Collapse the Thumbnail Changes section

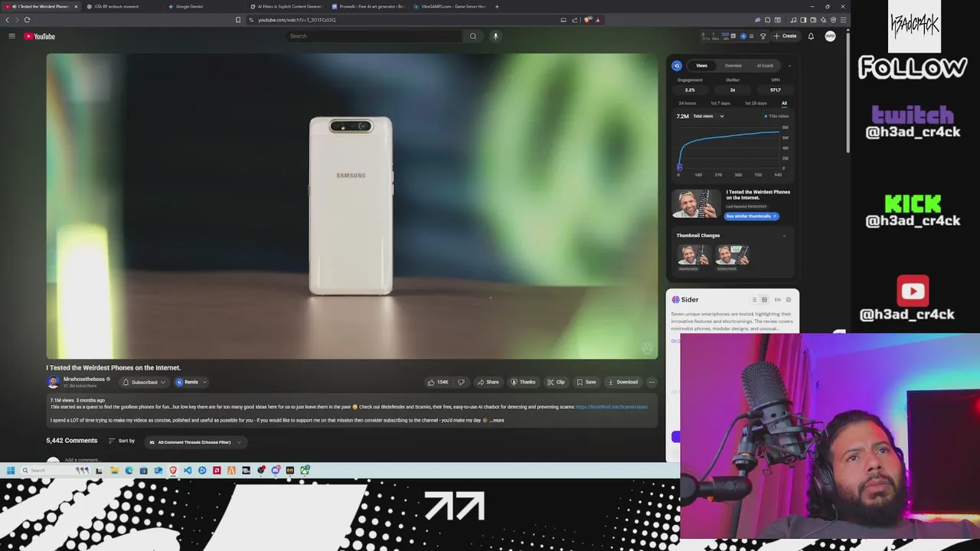coord(784,236)
